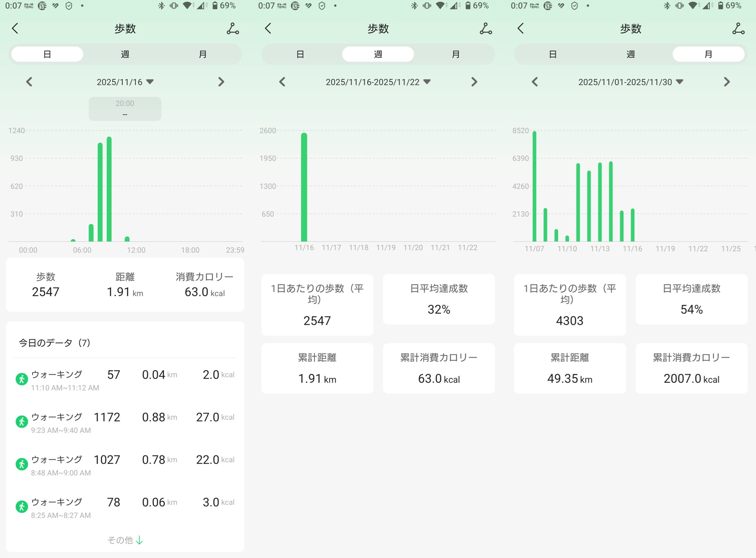Go to previous month before November 2025
The image size is (756, 558).
pos(535,82)
